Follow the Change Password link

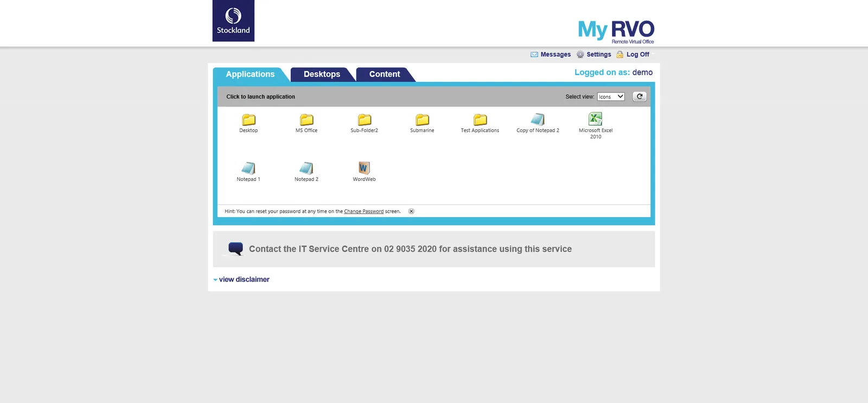coord(363,211)
